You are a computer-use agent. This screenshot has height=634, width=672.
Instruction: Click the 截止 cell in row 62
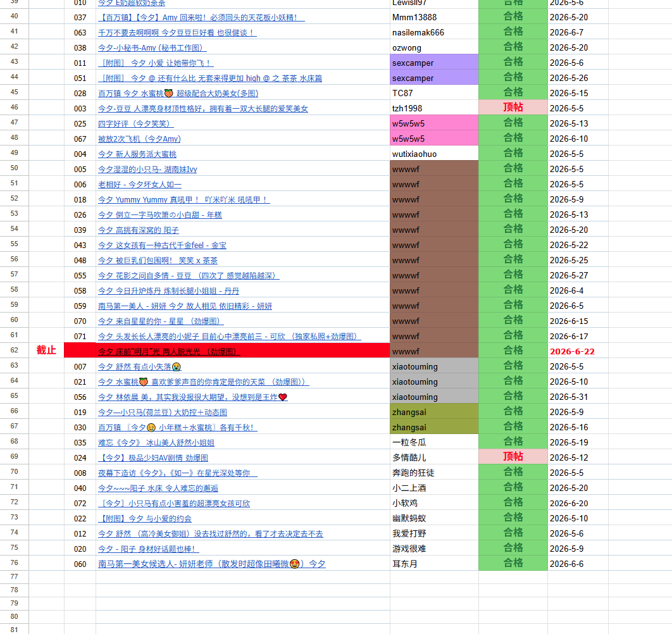[x=46, y=351]
